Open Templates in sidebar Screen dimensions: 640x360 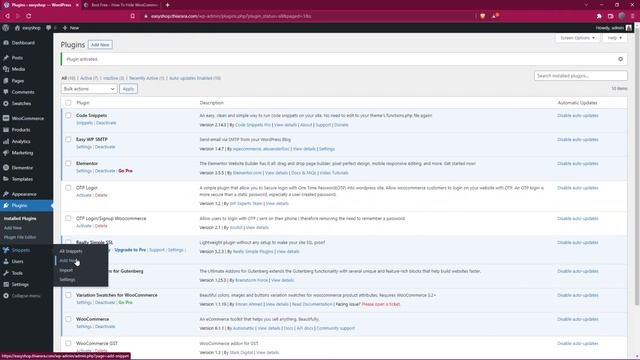[x=22, y=179]
